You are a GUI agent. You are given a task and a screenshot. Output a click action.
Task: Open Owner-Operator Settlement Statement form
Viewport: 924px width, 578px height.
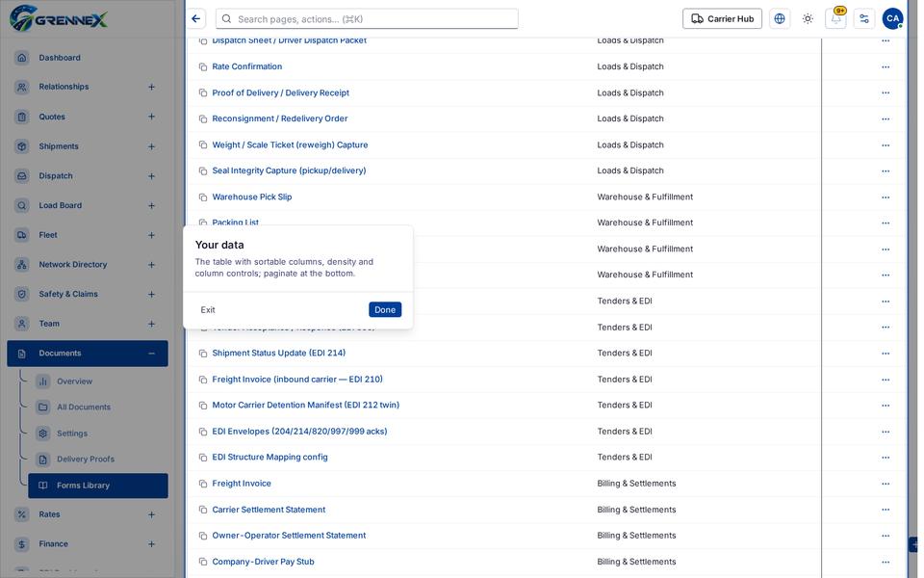point(289,536)
